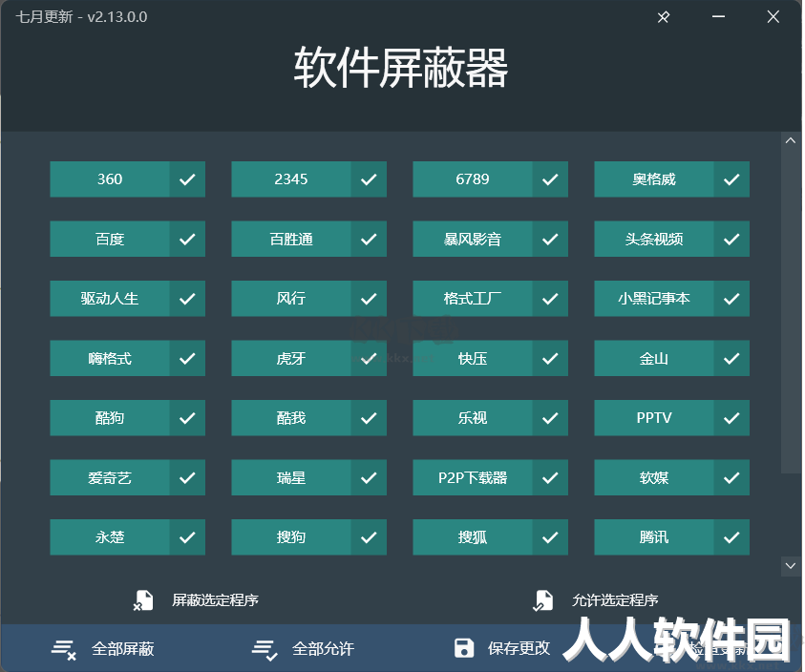This screenshot has width=805, height=672.
Task: Select the PPTV tile
Action: point(672,418)
